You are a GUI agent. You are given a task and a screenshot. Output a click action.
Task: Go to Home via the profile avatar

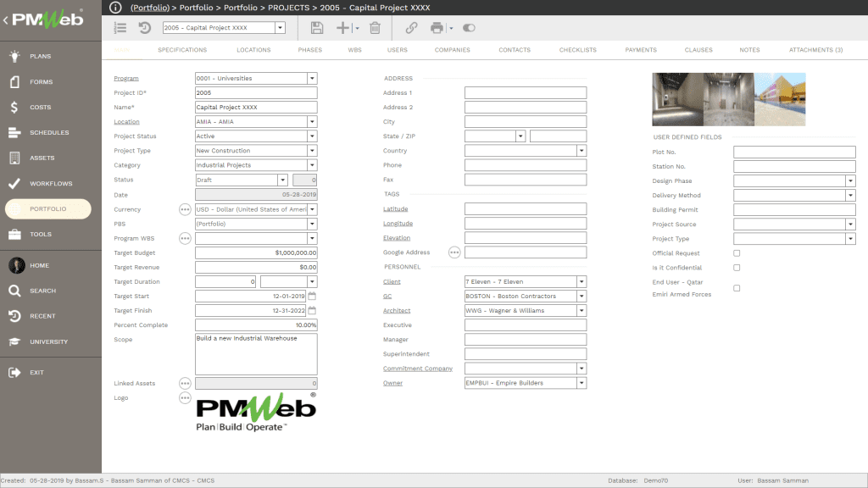(17, 265)
